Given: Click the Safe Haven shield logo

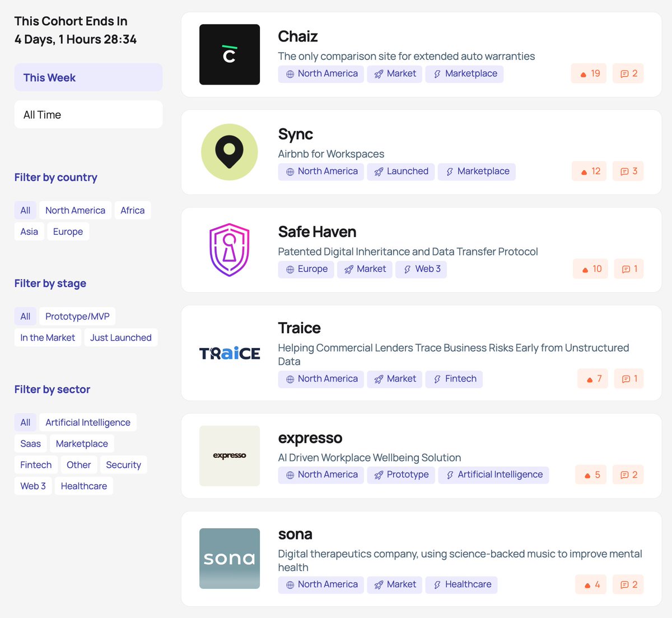Looking at the screenshot, I should tap(230, 249).
